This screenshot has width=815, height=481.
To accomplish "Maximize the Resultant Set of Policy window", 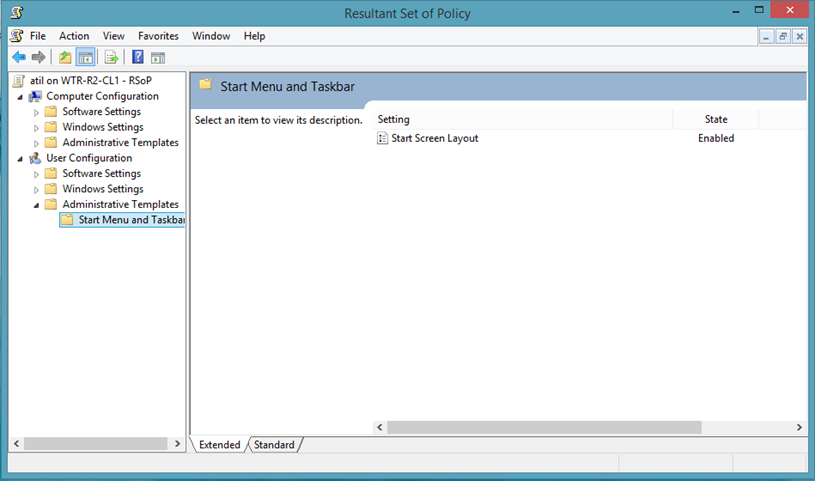I will pyautogui.click(x=759, y=10).
